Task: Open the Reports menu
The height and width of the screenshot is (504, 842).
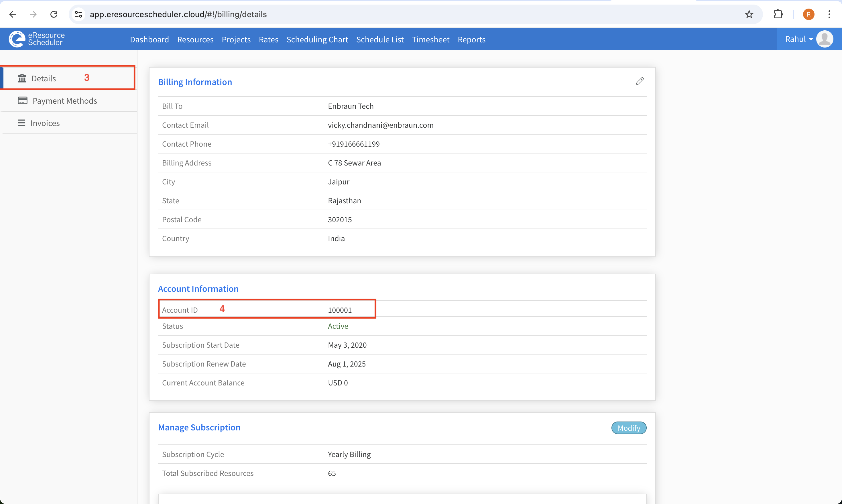Action: click(x=471, y=40)
